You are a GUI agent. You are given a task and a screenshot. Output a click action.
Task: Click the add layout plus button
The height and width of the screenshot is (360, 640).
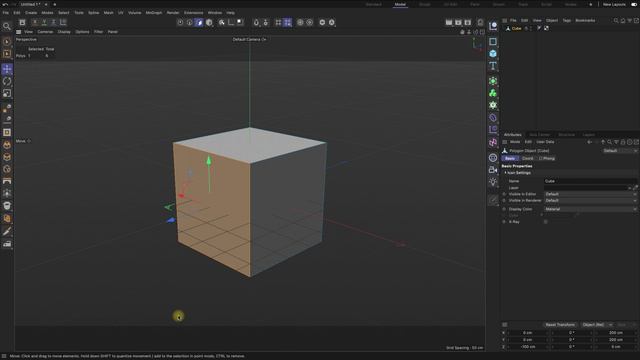point(590,4)
